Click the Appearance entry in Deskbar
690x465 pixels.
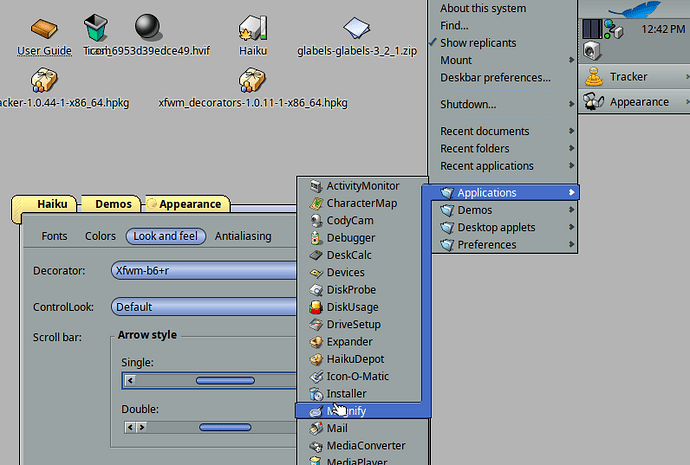click(x=634, y=102)
